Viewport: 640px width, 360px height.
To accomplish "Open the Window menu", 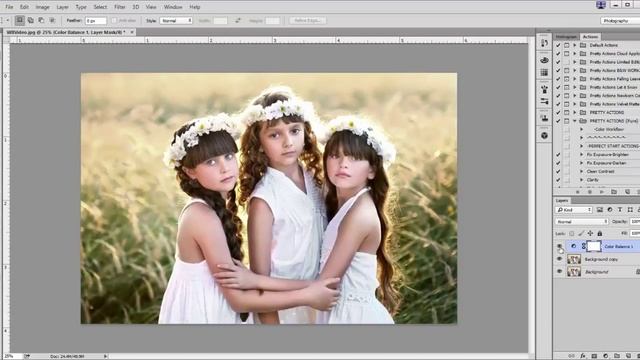I will tap(173, 7).
